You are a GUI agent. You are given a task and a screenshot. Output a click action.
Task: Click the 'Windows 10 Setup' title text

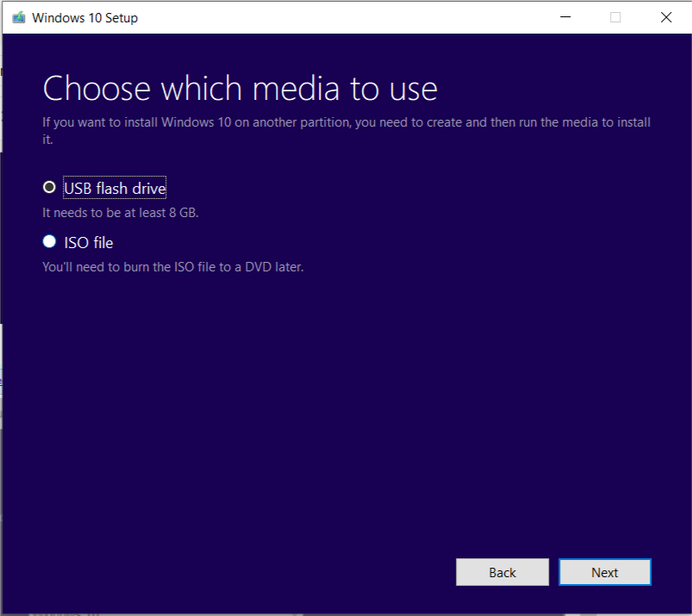tap(84, 17)
